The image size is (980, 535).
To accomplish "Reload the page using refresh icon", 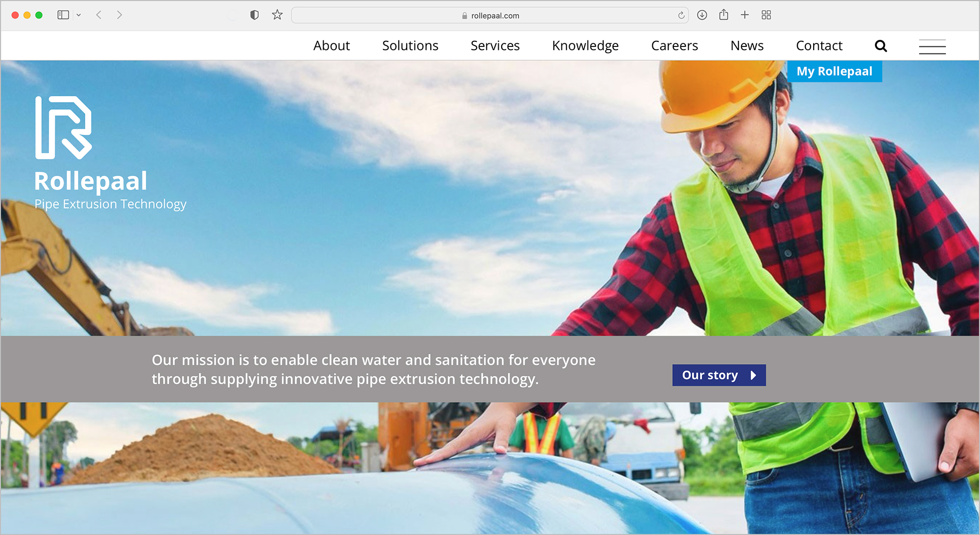I will click(681, 15).
